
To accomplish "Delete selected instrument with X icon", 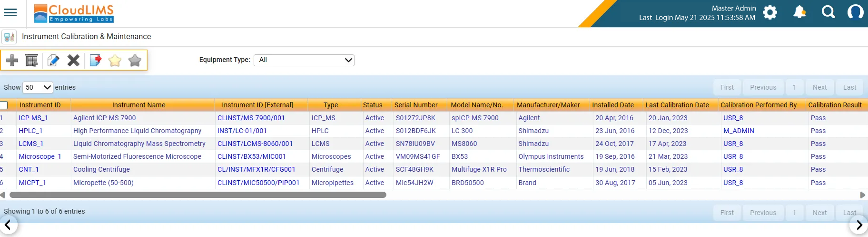I will pos(73,60).
